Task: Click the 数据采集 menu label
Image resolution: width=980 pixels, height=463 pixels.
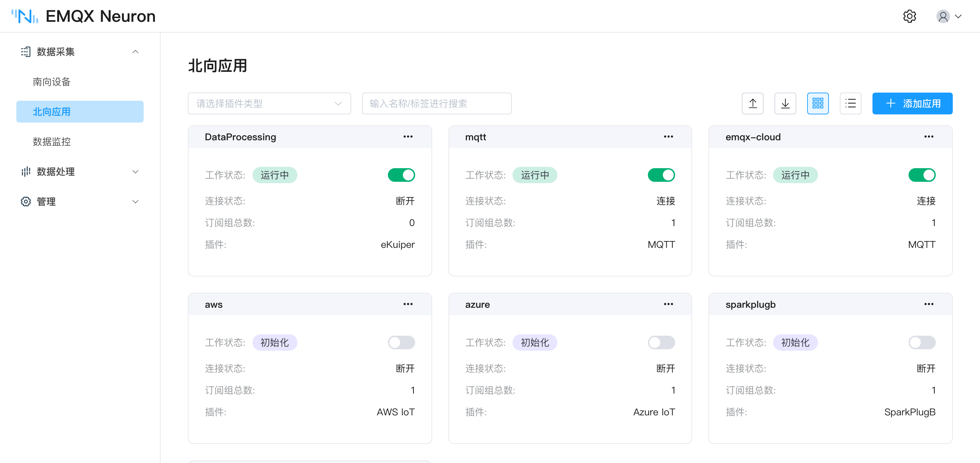Action: pyautogui.click(x=55, y=52)
